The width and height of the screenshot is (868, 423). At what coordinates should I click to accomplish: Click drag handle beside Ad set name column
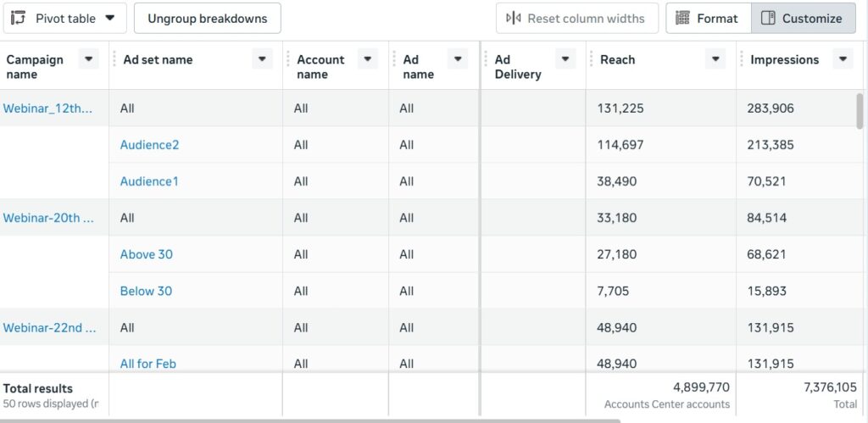[x=112, y=59]
